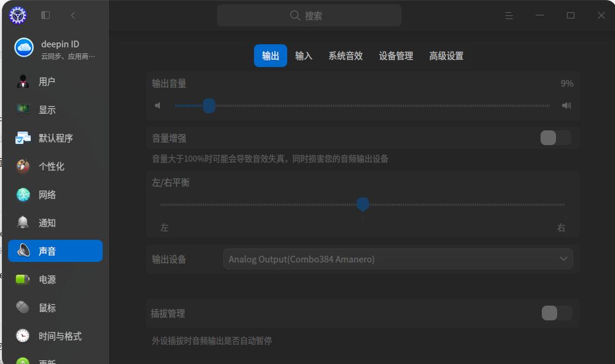Click the 声音 speaker icon in sidebar
Image resolution: width=615 pixels, height=364 pixels.
(23, 250)
